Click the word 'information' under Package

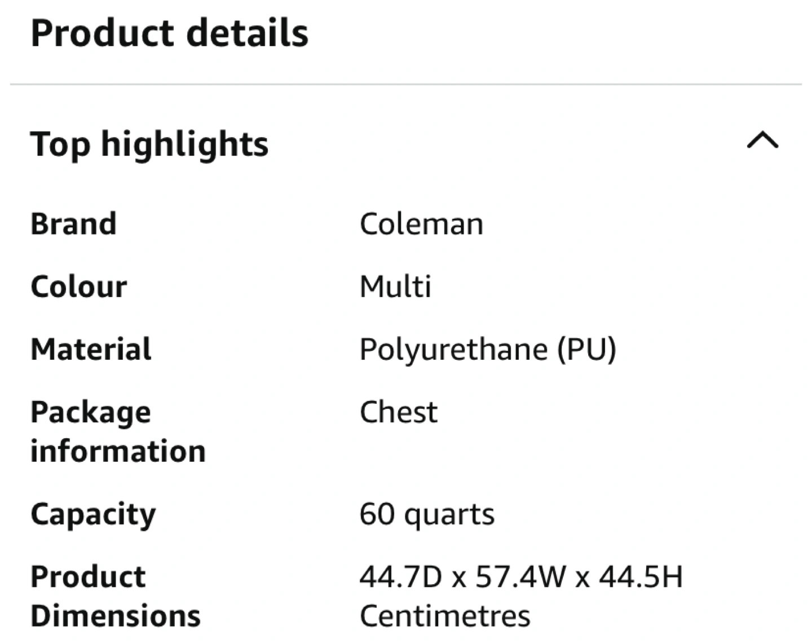(118, 451)
